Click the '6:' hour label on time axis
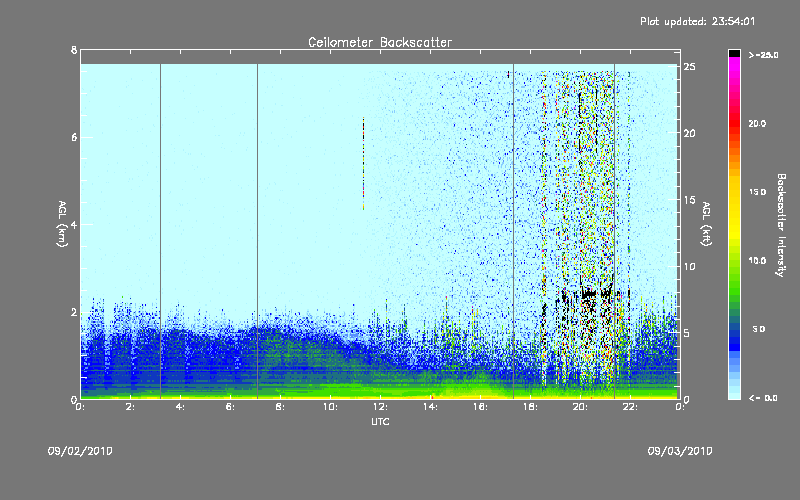800x500 pixels. 230,407
